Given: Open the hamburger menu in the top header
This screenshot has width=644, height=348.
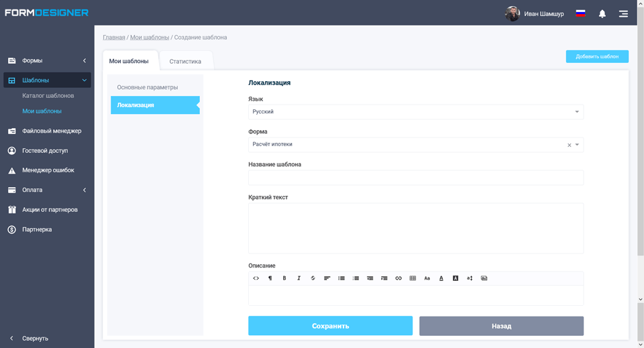Looking at the screenshot, I should coord(623,13).
